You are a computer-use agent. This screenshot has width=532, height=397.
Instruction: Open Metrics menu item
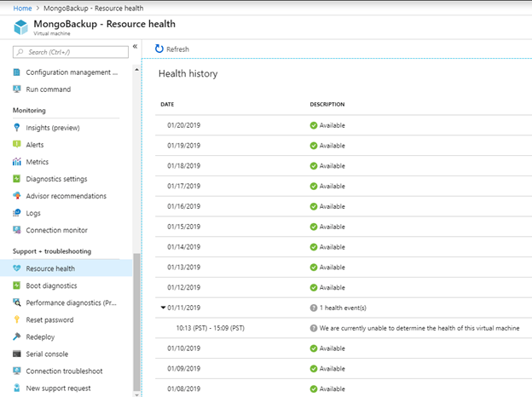[38, 162]
